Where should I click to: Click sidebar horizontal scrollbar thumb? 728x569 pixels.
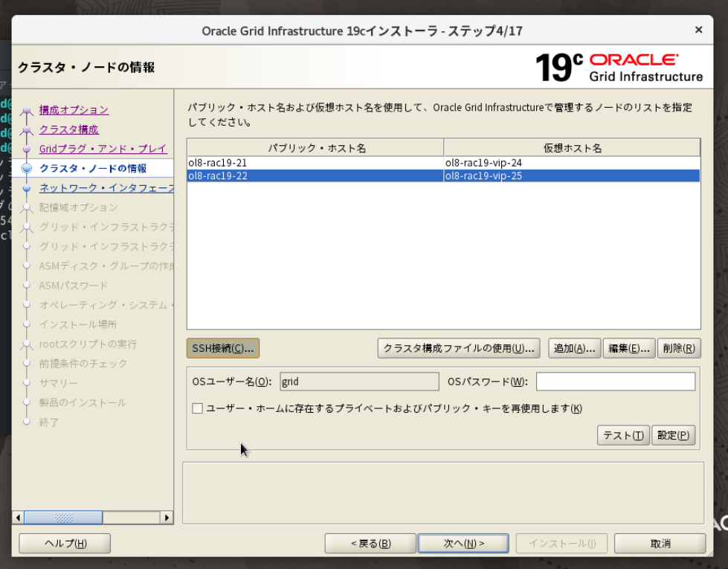[63, 518]
